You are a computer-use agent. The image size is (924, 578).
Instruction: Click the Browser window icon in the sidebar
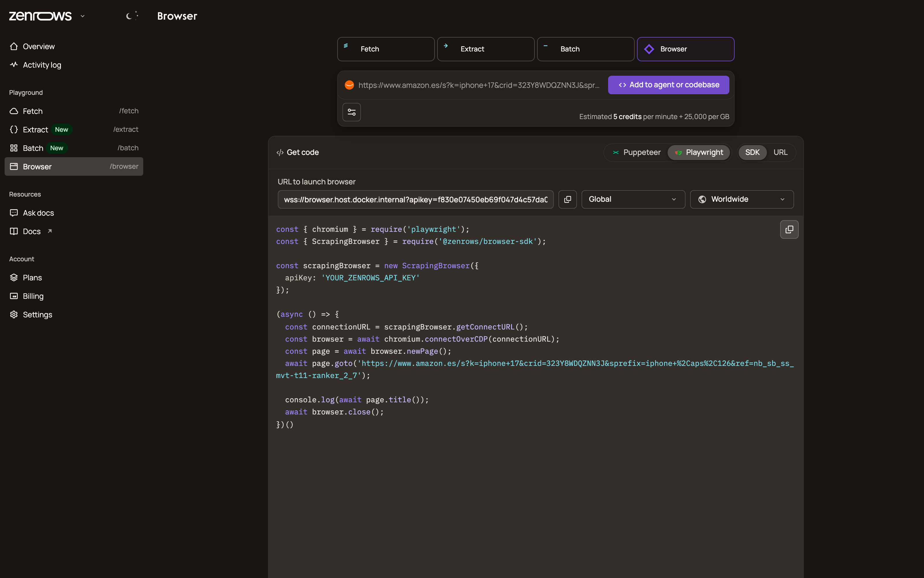click(14, 166)
